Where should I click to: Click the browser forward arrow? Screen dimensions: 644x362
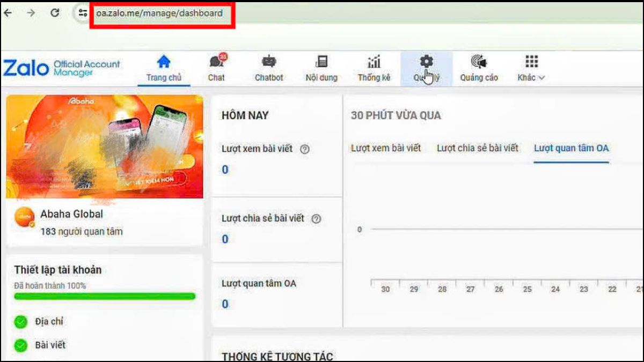click(31, 13)
